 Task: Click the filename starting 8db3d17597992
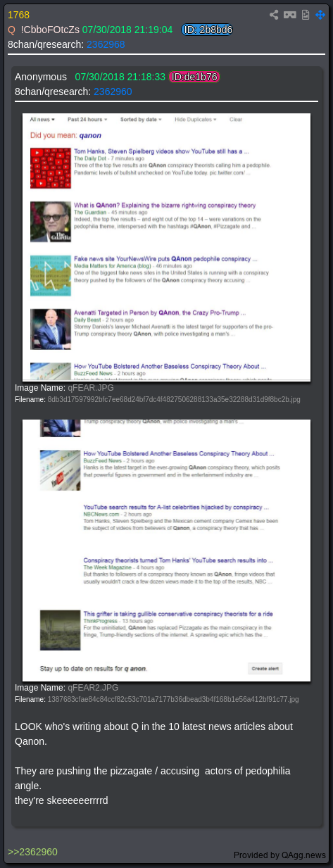click(x=174, y=399)
